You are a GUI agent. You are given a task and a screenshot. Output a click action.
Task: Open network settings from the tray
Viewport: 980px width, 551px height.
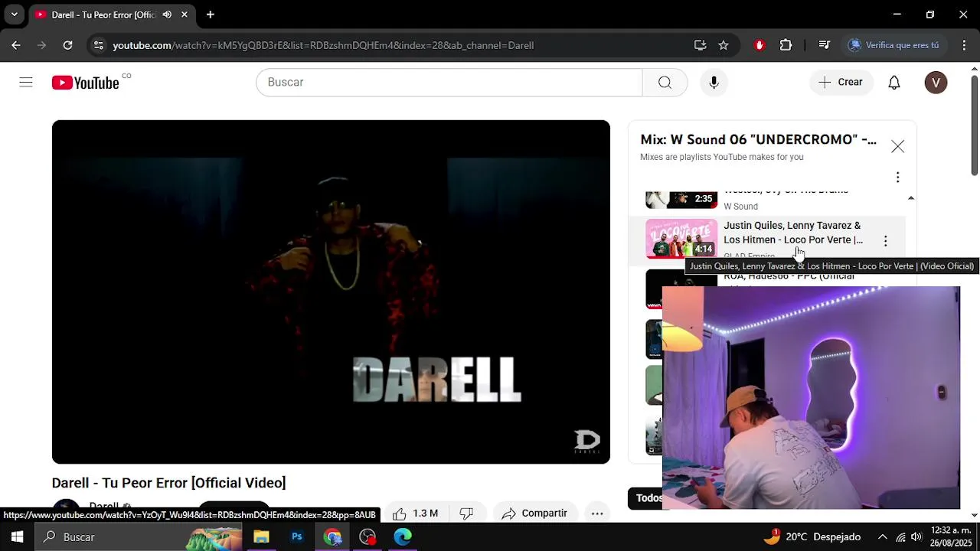[x=900, y=537]
